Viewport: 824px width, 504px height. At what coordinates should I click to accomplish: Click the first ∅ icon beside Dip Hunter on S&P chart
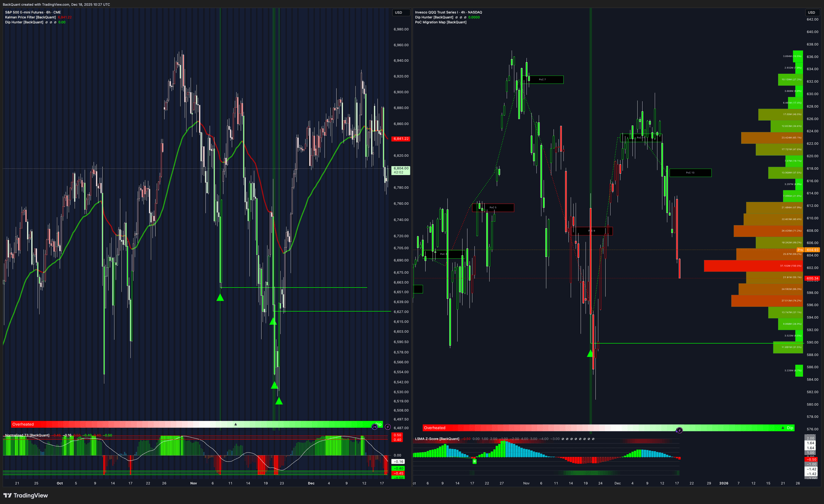(46, 22)
